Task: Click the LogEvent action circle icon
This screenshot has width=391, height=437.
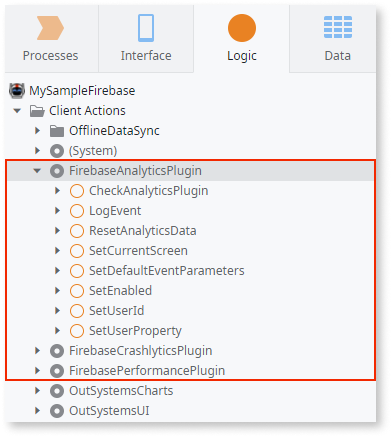Action: tap(77, 211)
